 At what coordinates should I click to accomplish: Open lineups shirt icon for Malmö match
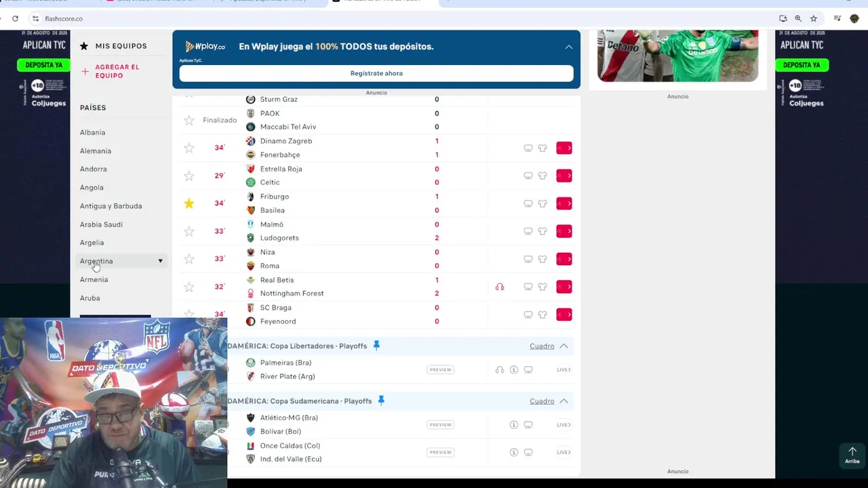[x=542, y=231]
